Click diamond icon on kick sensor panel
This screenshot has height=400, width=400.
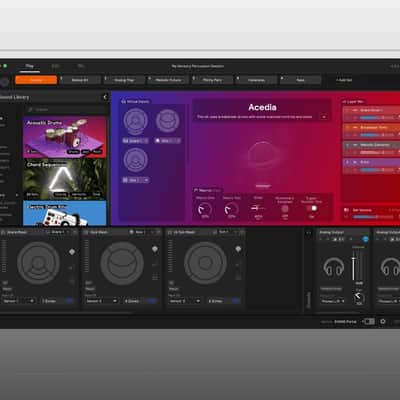155,249
